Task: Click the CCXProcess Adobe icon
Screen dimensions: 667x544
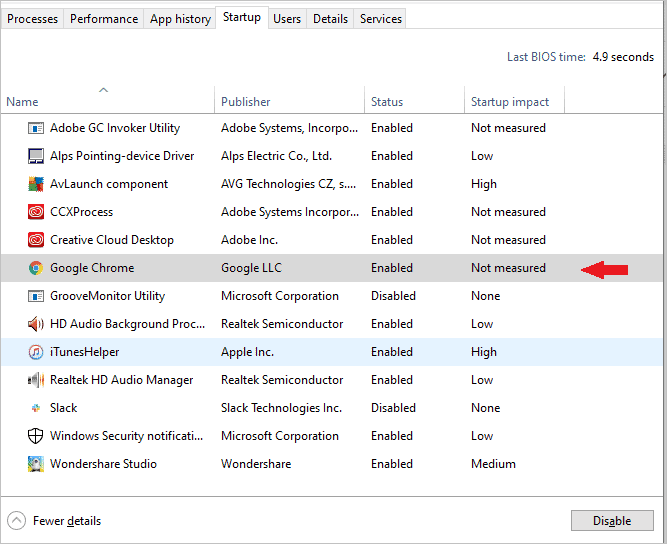Action: coord(36,212)
